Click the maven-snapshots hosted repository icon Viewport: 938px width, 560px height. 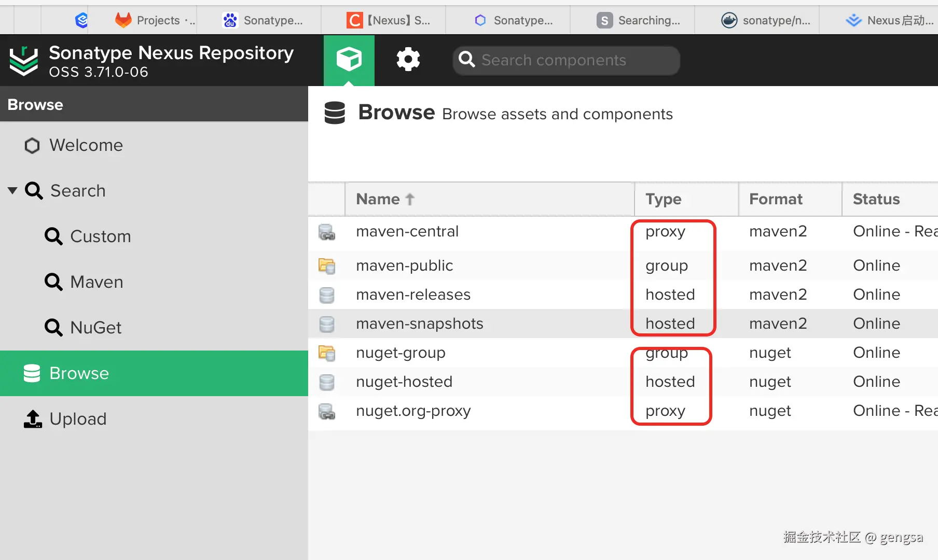click(327, 324)
